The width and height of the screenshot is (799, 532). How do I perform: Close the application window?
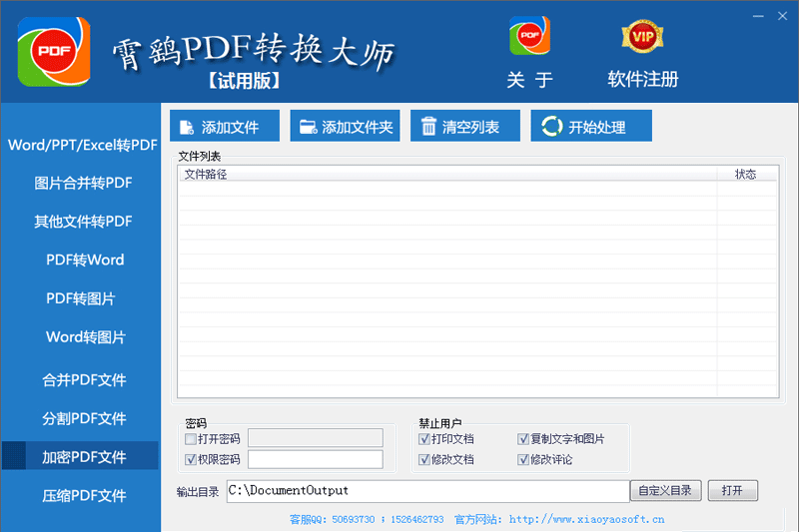[783, 16]
